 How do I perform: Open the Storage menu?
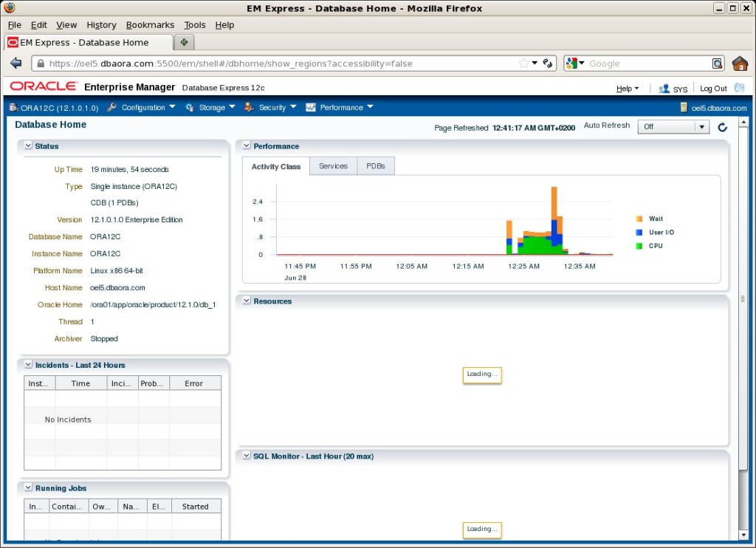click(217, 107)
